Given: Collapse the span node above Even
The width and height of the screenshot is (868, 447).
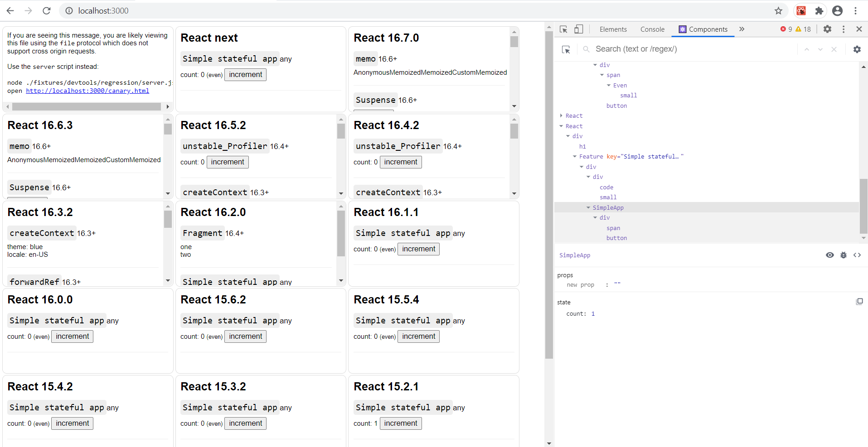Looking at the screenshot, I should pyautogui.click(x=602, y=75).
